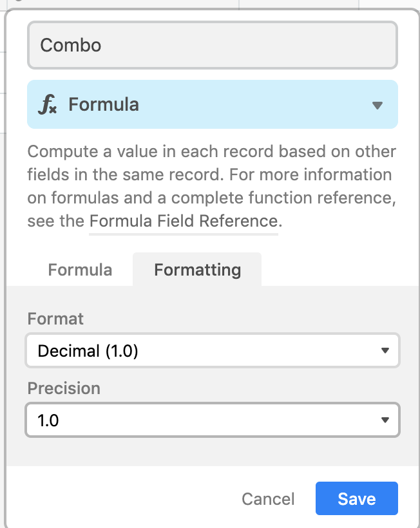Click the Cancel button
This screenshot has width=420, height=528.
click(x=268, y=499)
